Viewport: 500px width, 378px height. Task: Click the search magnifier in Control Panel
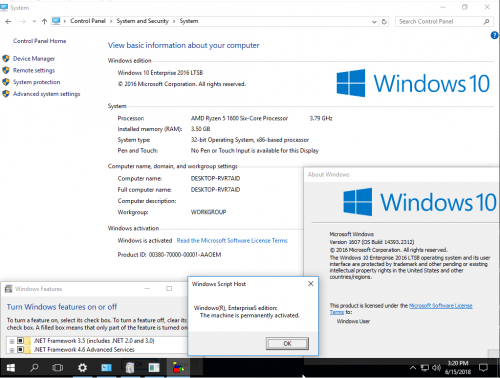click(x=487, y=22)
